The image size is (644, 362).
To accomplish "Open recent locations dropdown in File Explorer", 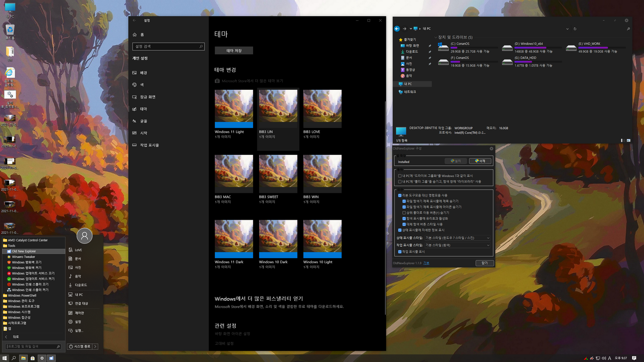I will point(410,29).
